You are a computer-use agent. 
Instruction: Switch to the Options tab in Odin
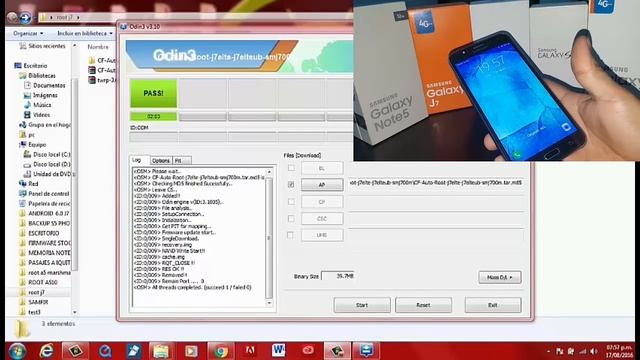(161, 160)
